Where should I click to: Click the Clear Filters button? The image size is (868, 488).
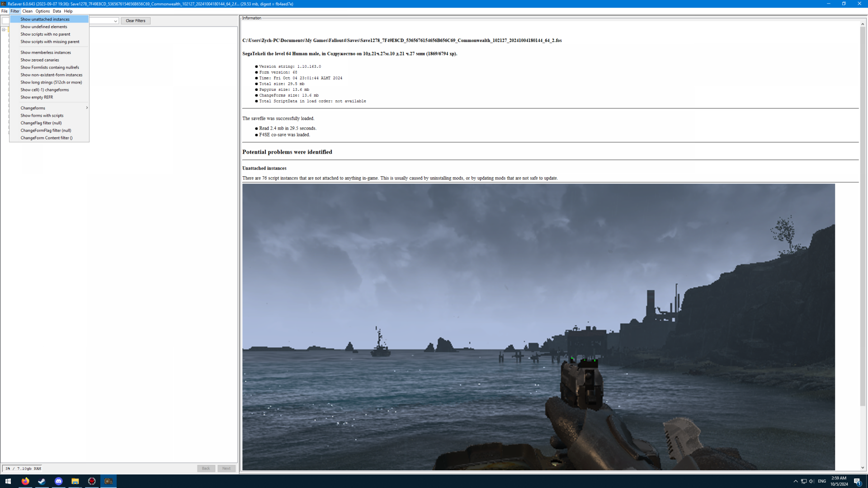(x=135, y=21)
